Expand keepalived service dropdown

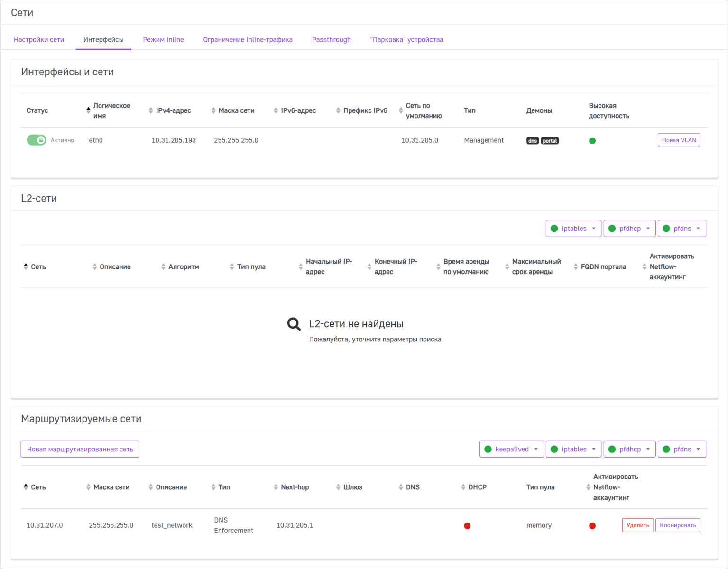(x=511, y=450)
